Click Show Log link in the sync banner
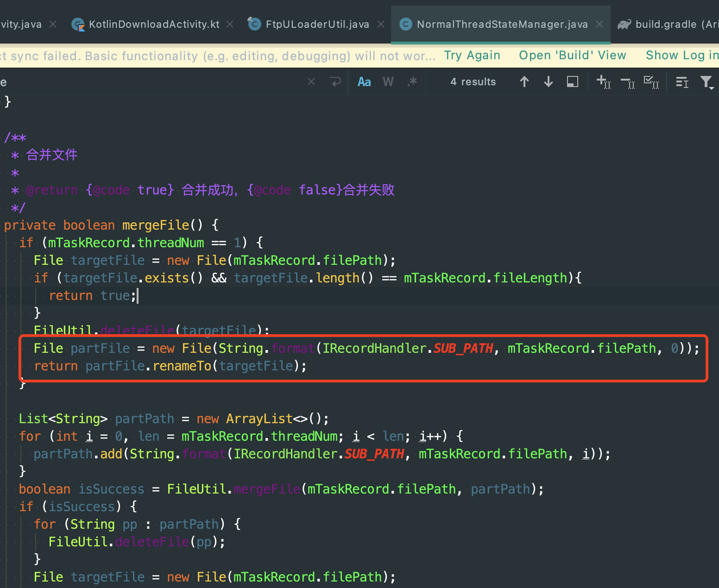This screenshot has width=719, height=588. pyautogui.click(x=682, y=56)
